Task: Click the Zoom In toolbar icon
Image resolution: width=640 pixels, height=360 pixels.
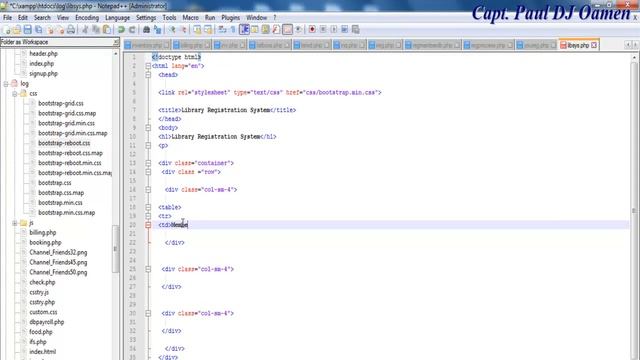Action: [x=172, y=29]
